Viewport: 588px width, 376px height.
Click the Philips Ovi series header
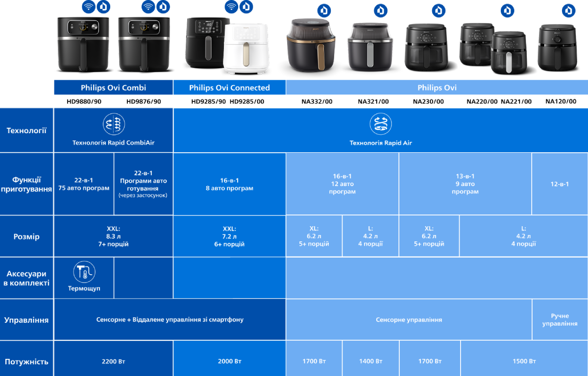coord(437,88)
